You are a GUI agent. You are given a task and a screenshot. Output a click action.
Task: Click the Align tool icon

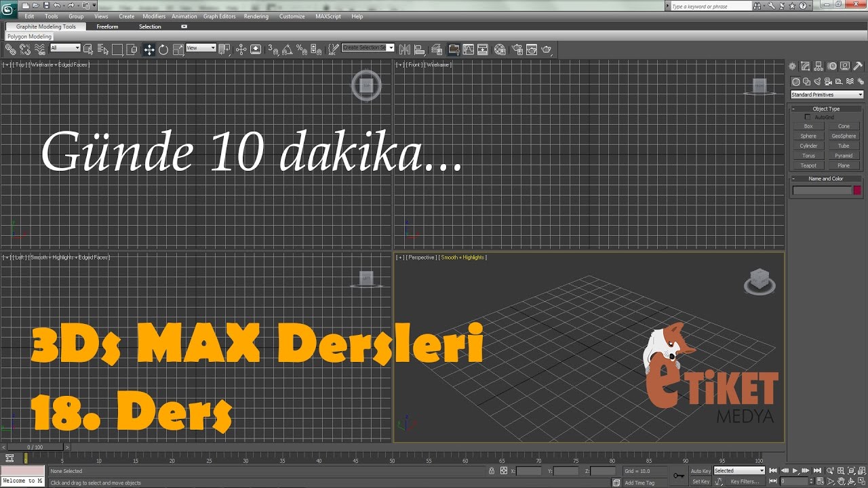(x=419, y=49)
